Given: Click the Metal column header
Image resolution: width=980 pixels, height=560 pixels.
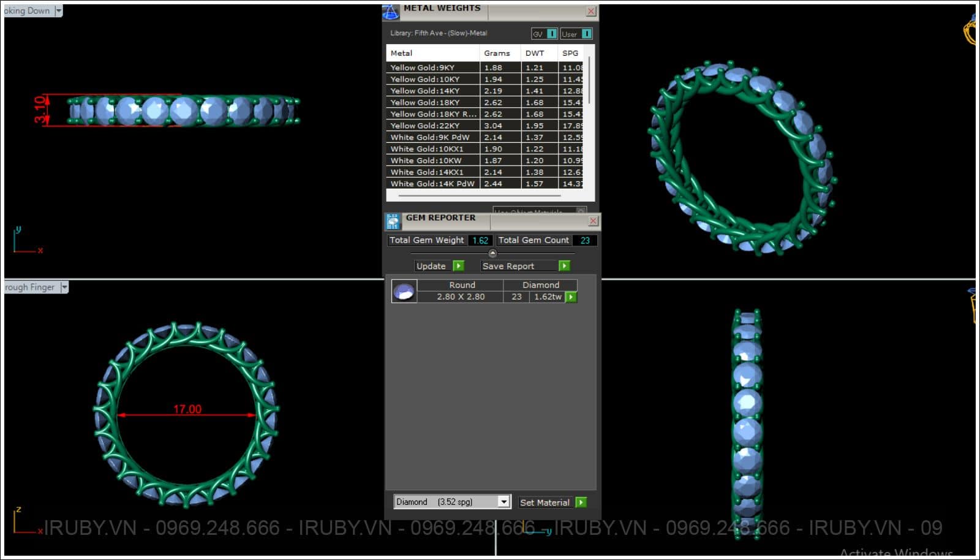Looking at the screenshot, I should point(432,53).
